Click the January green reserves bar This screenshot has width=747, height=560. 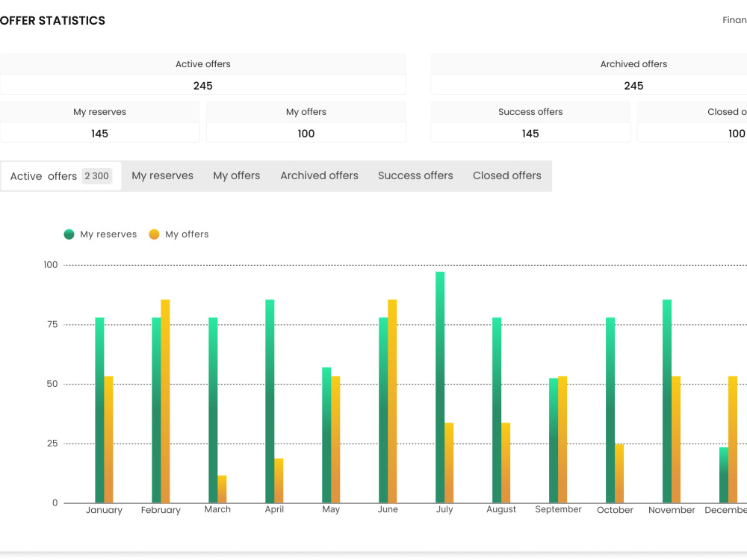[99, 410]
